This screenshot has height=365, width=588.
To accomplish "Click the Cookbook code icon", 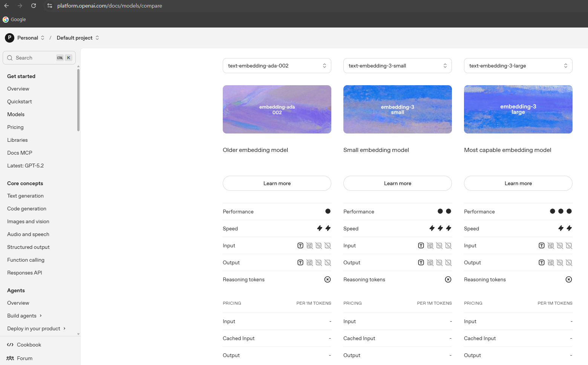I will click(x=10, y=345).
